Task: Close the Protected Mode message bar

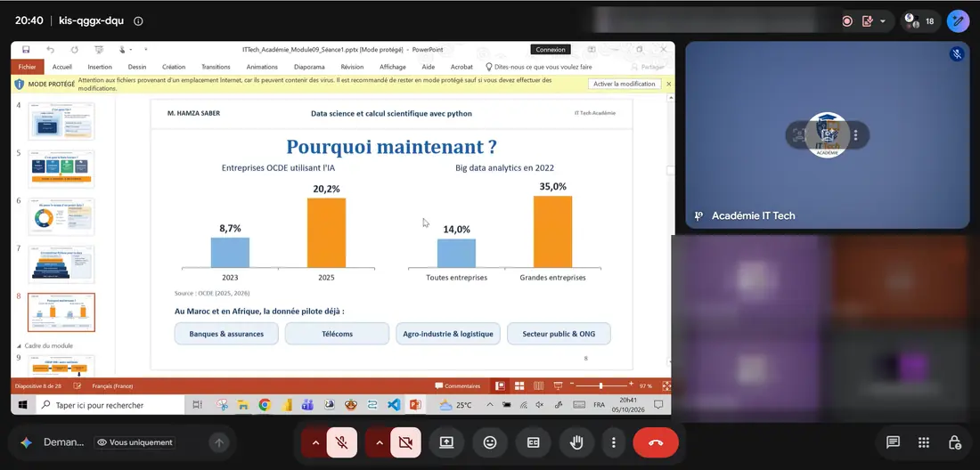Action: (668, 84)
